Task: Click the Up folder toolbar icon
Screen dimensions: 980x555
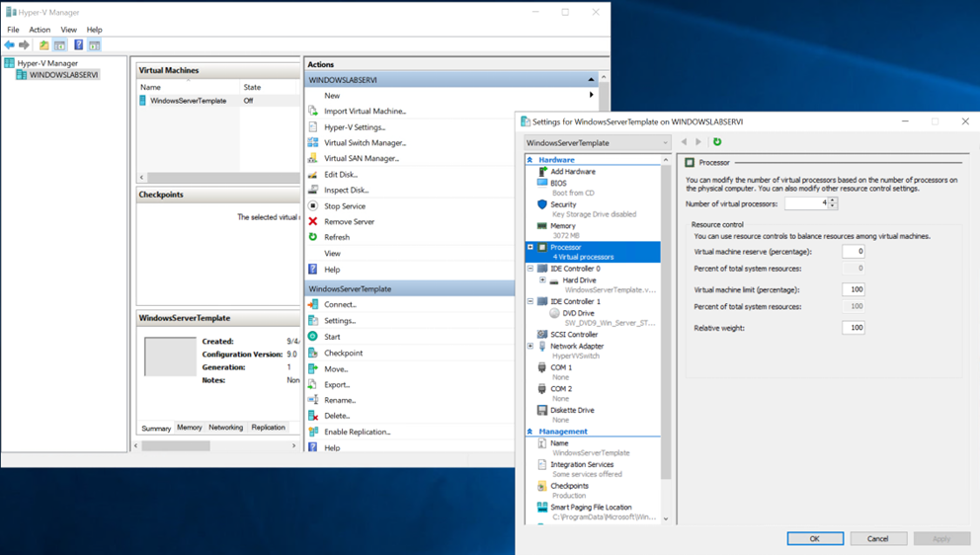Action: click(43, 45)
